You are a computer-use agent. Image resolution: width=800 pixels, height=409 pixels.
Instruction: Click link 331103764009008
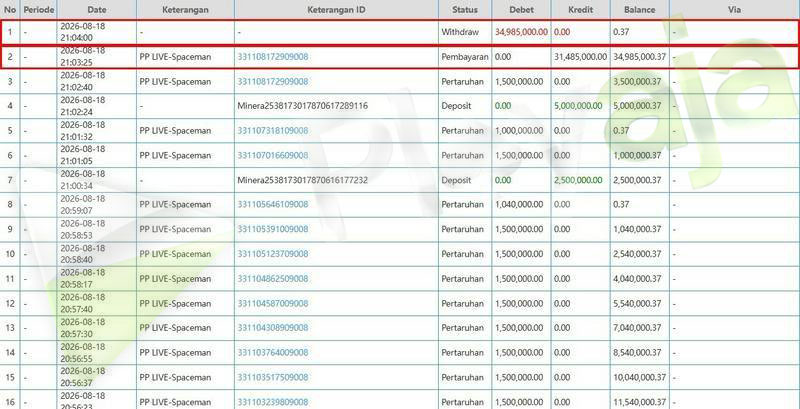(x=272, y=353)
